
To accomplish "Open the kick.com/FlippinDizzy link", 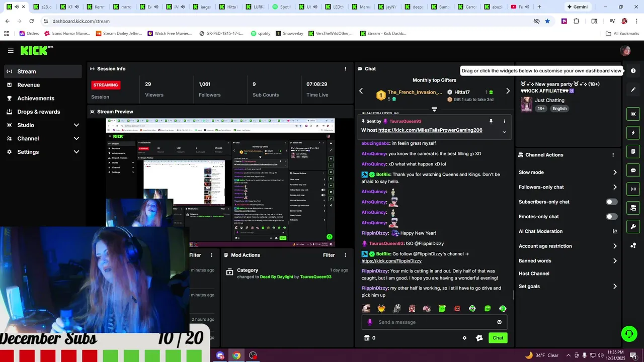I will point(391,261).
